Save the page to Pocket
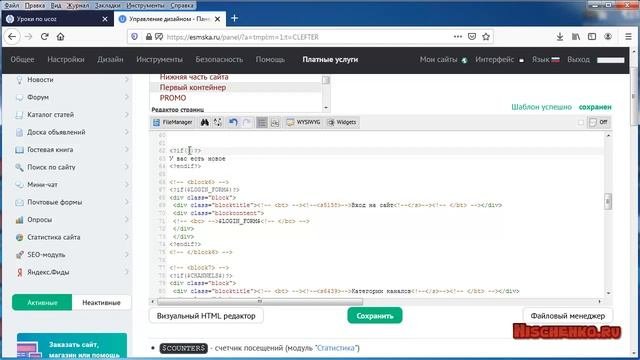640x360 pixels. tap(472, 37)
